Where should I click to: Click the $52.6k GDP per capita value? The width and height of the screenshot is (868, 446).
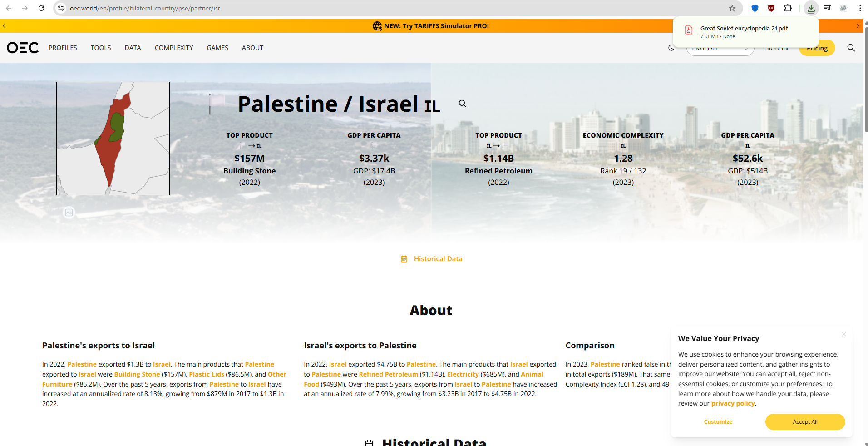748,159
